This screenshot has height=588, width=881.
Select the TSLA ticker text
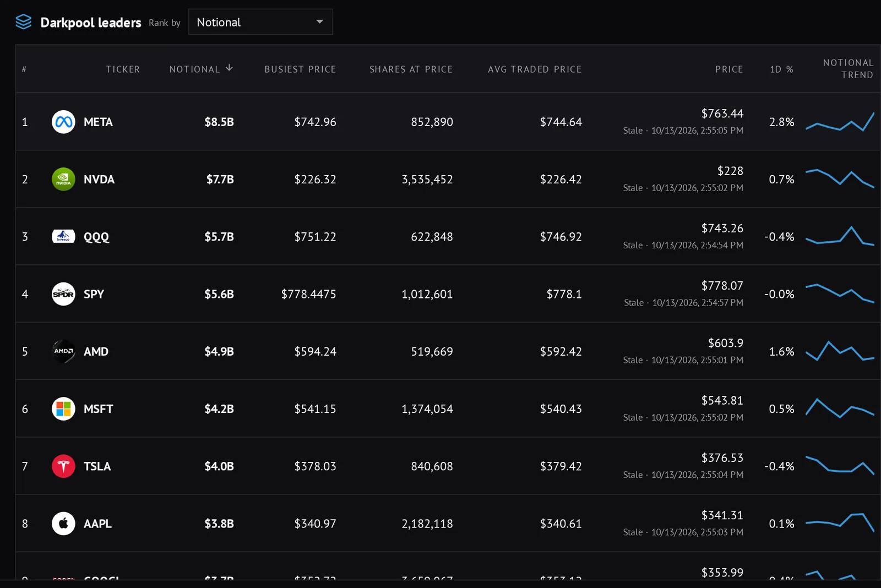click(97, 466)
